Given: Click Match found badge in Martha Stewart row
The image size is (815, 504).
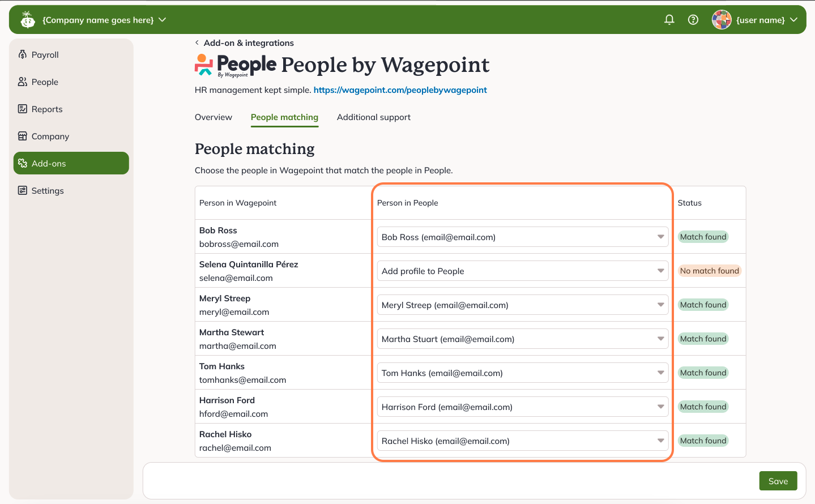Looking at the screenshot, I should [x=703, y=339].
